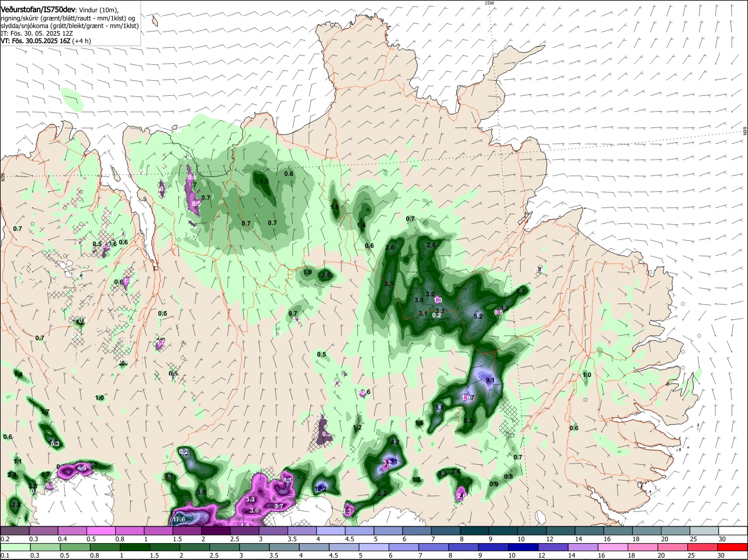Image resolution: width=748 pixels, height=560 pixels.
Task: Choose the light periwinkle 4 snow legend swatch
Action: tap(330, 530)
